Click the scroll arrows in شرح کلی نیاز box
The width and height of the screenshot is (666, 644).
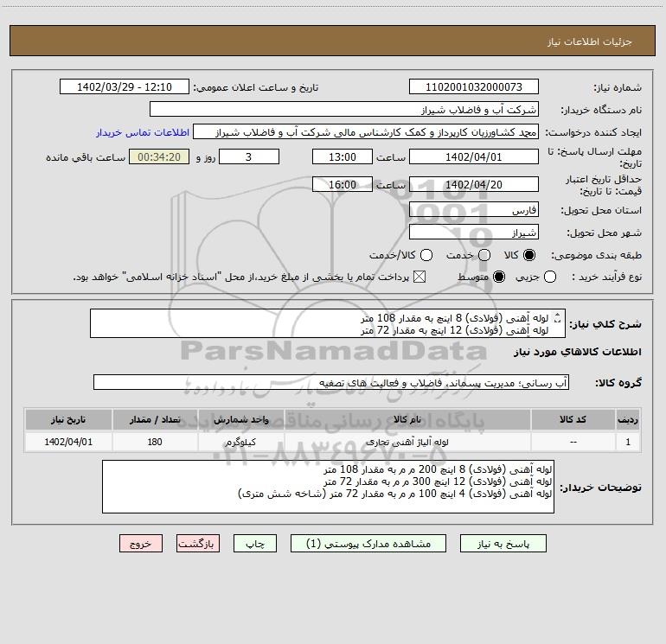[557, 317]
